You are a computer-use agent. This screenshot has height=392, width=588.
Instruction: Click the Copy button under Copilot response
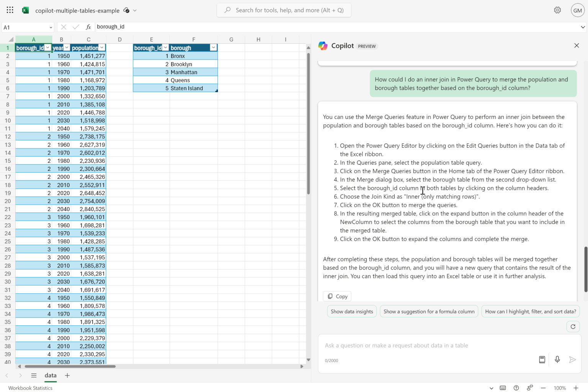tap(337, 296)
